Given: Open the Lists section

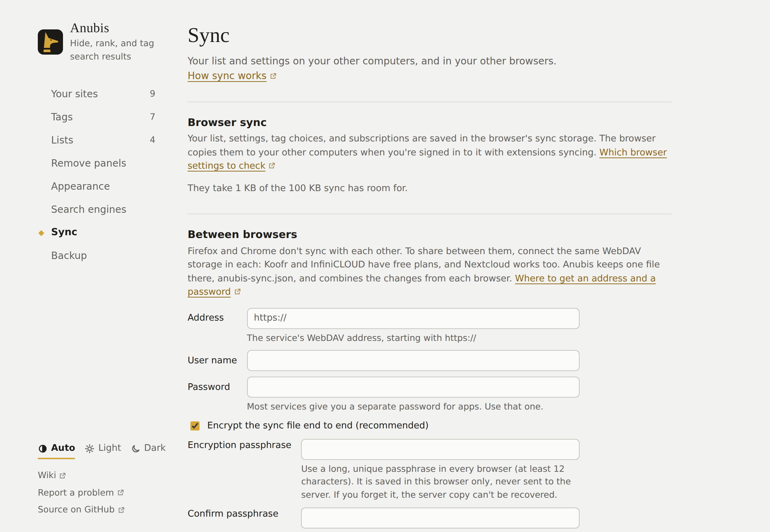Looking at the screenshot, I should 103,140.
